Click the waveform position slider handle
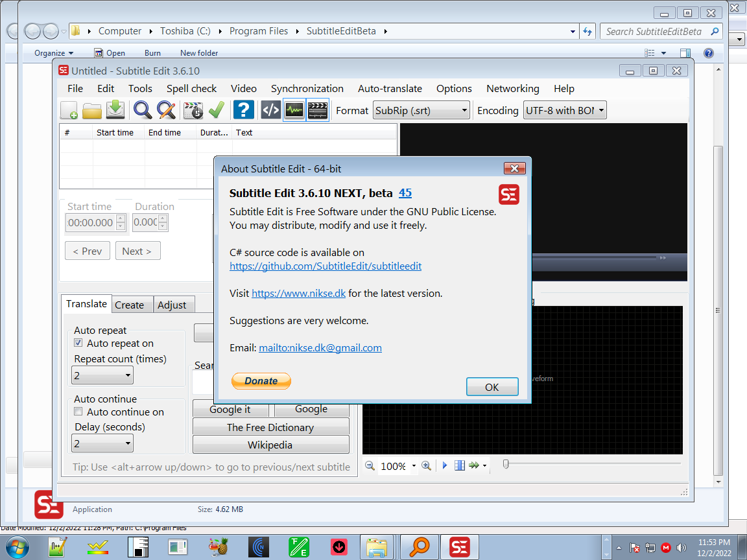Image resolution: width=747 pixels, height=560 pixels. (x=506, y=464)
